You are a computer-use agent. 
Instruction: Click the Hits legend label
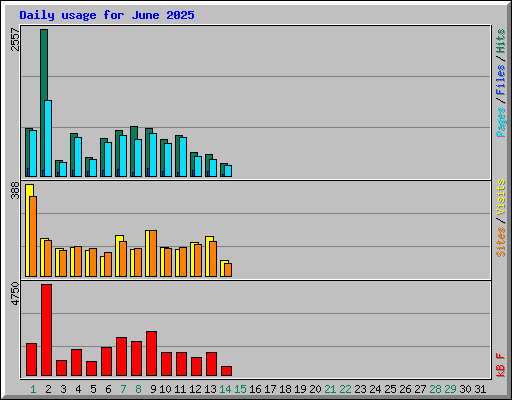[501, 41]
